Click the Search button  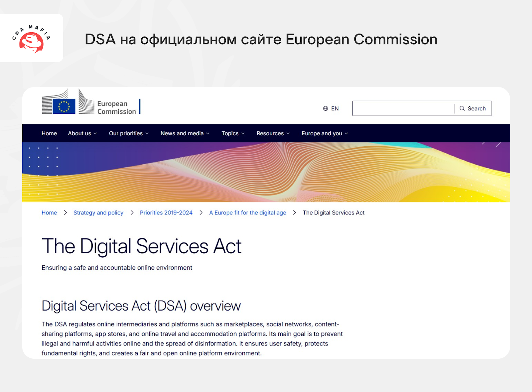pyautogui.click(x=473, y=108)
